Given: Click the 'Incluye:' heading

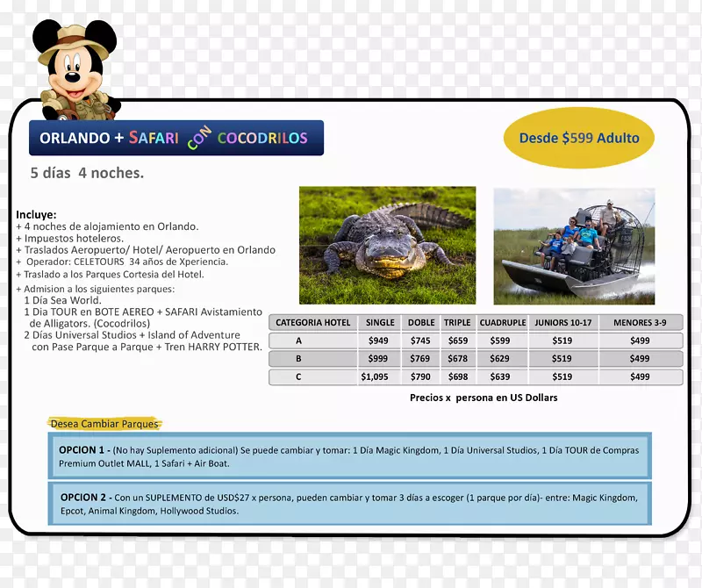Looking at the screenshot, I should (x=36, y=214).
